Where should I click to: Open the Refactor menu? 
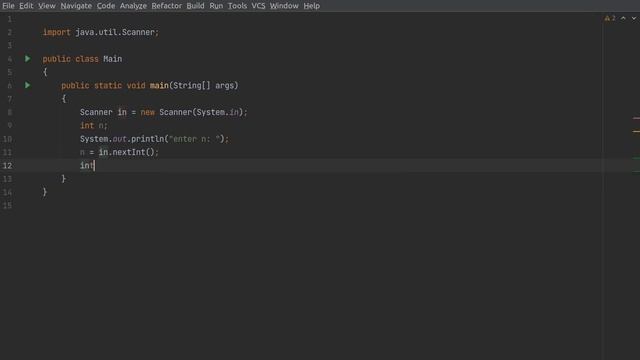point(167,6)
